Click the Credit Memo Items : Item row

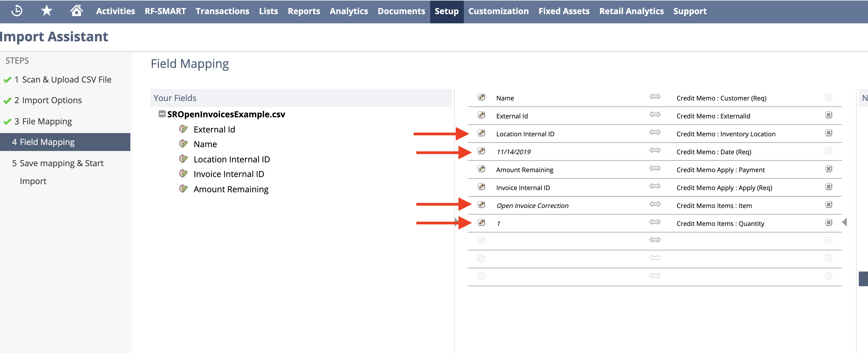[714, 206]
